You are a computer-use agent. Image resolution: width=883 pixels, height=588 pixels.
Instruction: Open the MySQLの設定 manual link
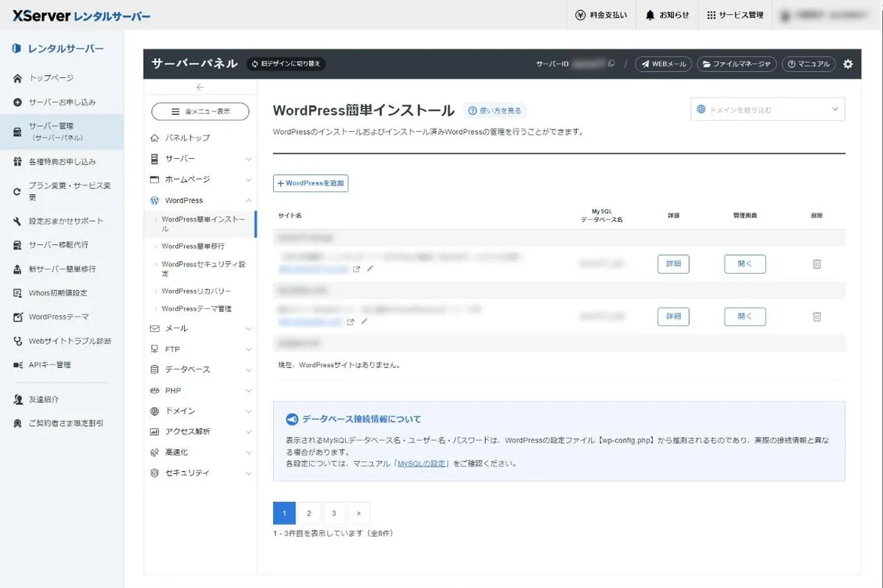click(422, 464)
